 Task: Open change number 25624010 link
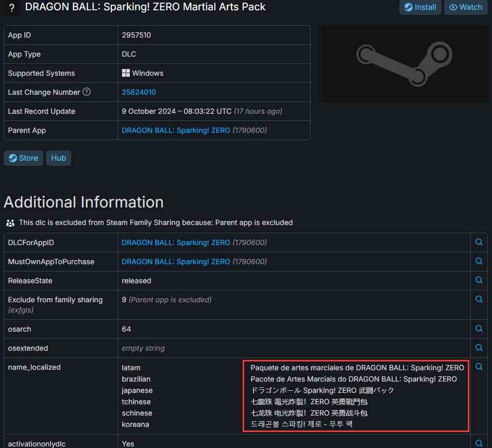139,92
